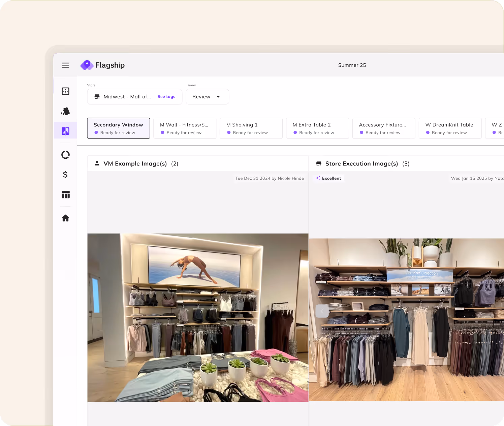Click the sparkle icon in Excellent badge
The image size is (504, 426).
318,178
